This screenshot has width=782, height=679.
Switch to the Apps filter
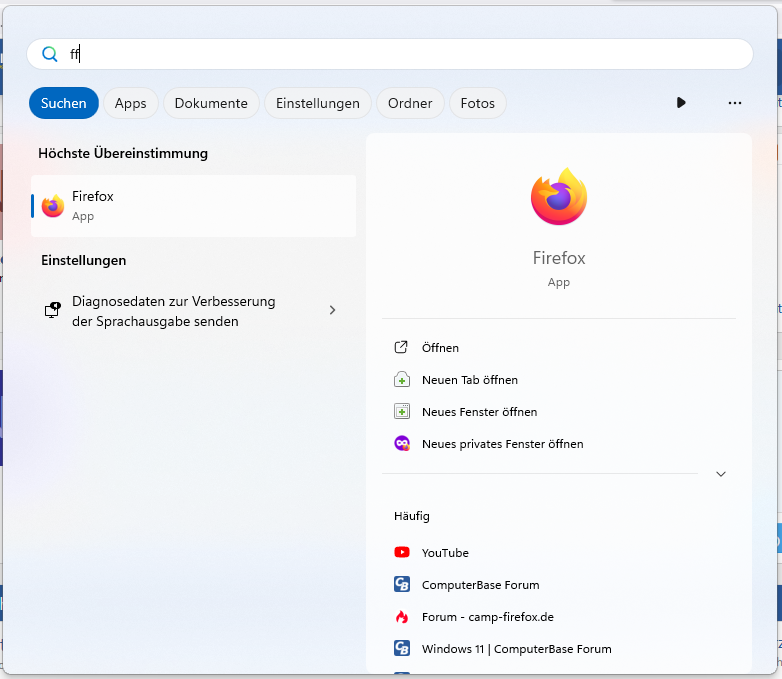pos(131,103)
